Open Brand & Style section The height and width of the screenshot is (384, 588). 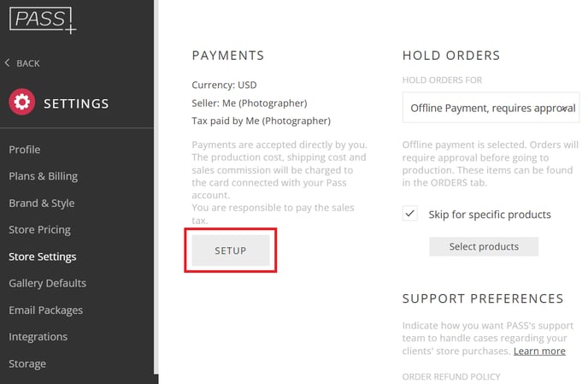pos(42,203)
